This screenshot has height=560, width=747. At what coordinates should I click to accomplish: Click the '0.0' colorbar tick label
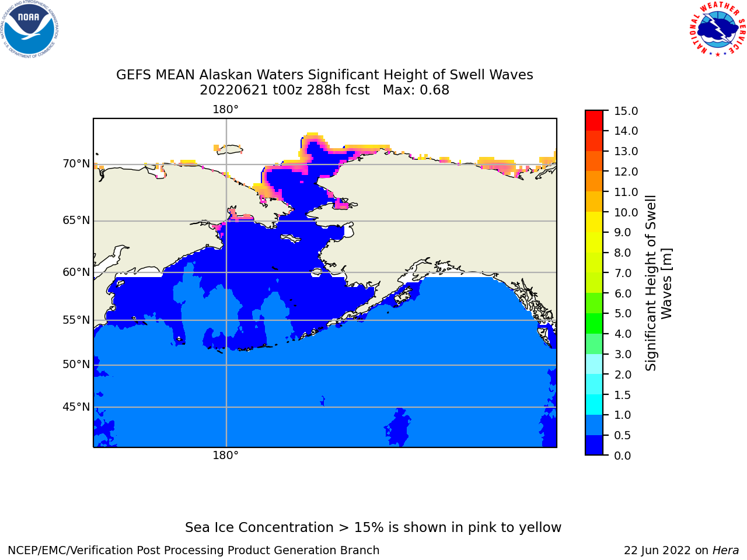pos(623,456)
